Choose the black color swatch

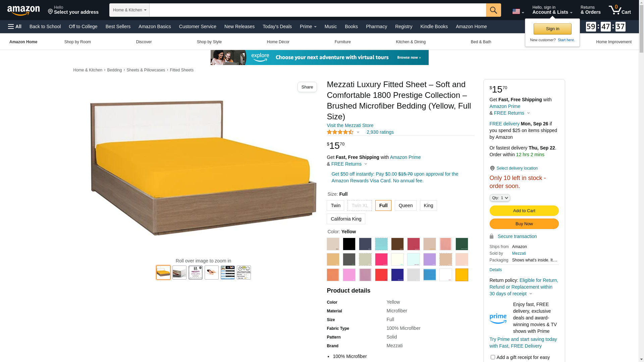coord(349,244)
